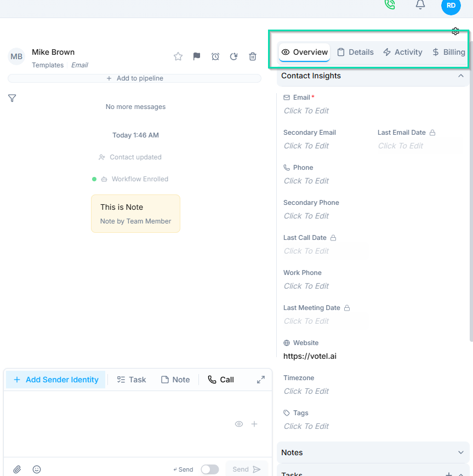The image size is (473, 476).
Task: Expand the Tasks section
Action: tap(461, 473)
